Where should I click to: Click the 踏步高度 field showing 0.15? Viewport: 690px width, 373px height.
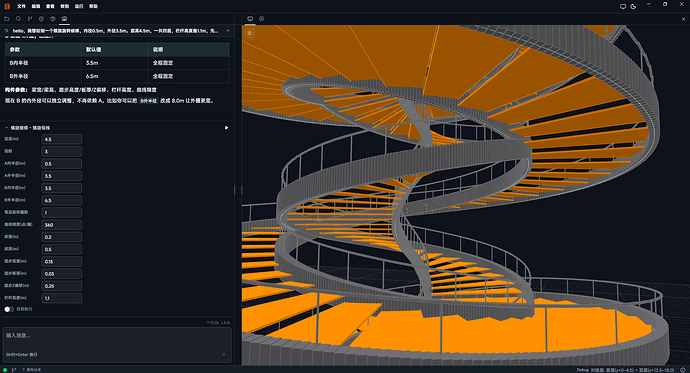62,261
